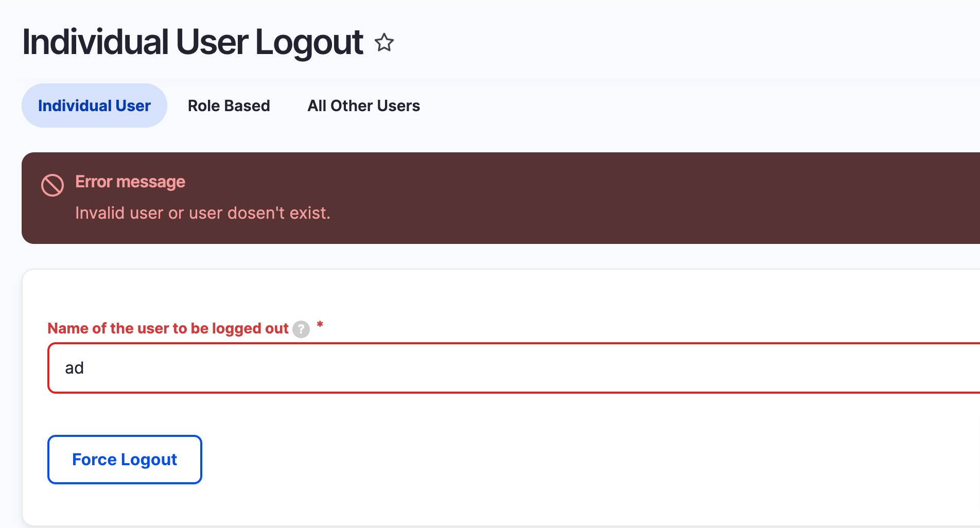Focus the username input containing 'ad'
Image resolution: width=980 pixels, height=528 pixels.
[x=514, y=368]
